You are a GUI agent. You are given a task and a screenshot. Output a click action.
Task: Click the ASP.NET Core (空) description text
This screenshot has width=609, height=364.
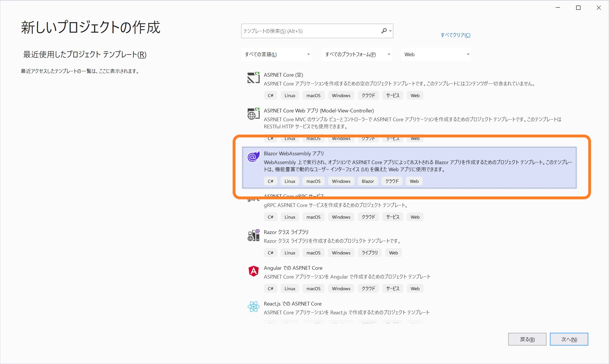400,83
